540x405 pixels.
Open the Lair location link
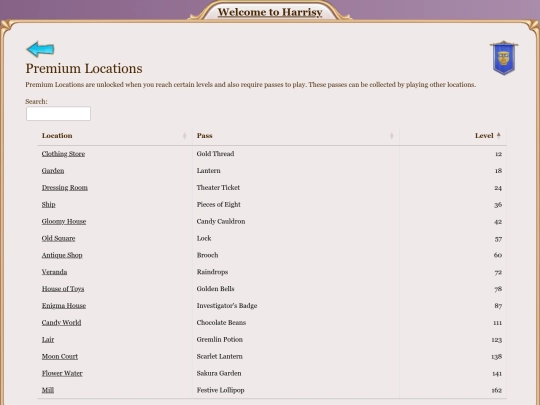(48, 339)
